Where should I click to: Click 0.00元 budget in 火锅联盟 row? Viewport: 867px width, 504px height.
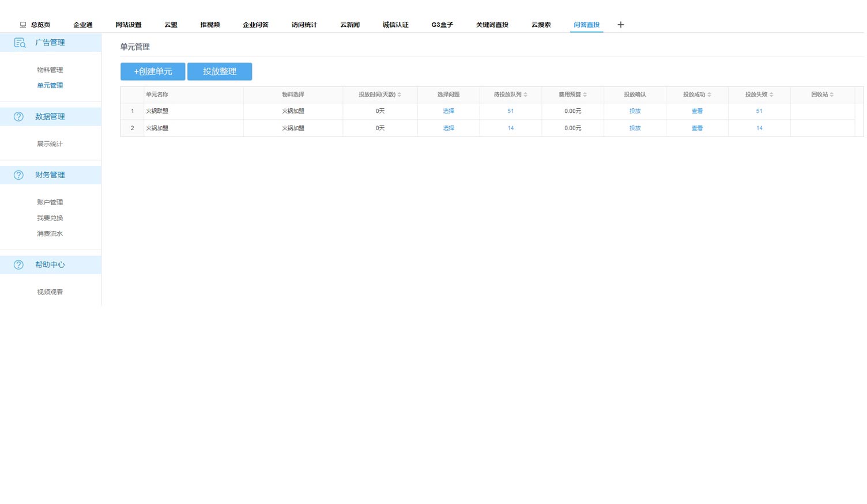(x=573, y=111)
